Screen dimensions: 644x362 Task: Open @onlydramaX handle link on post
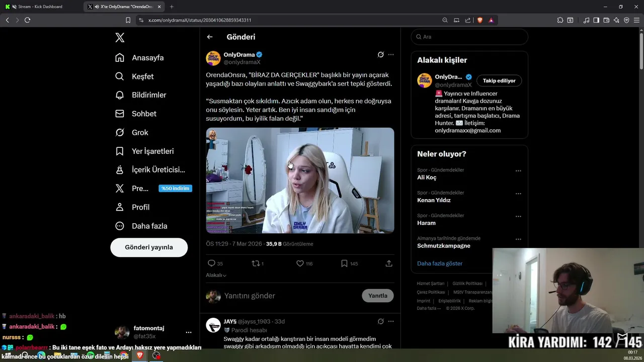[x=242, y=62]
